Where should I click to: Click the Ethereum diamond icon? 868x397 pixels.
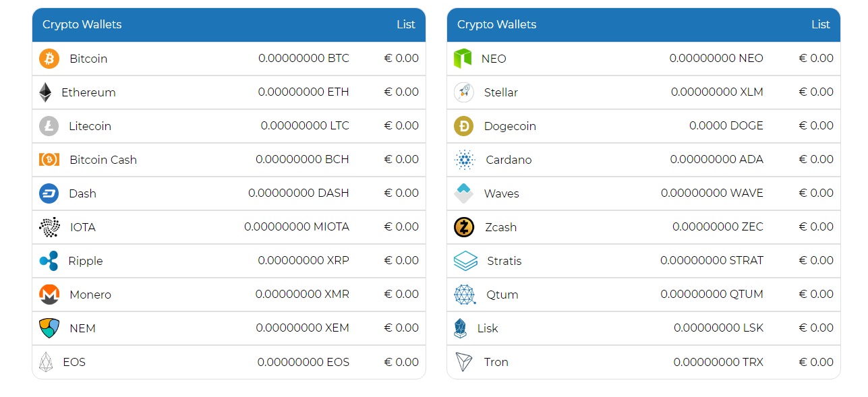point(45,92)
